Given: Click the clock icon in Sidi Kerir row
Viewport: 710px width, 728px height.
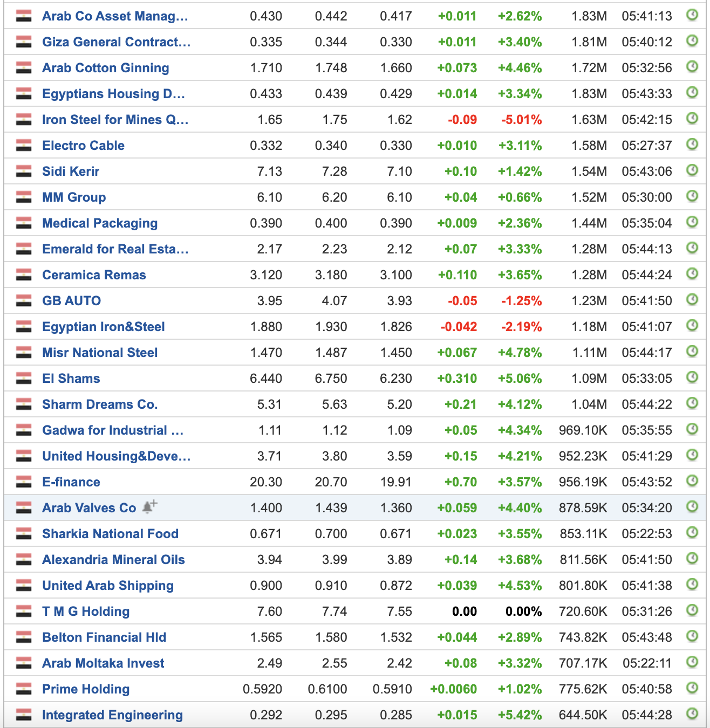Looking at the screenshot, I should 692,170.
